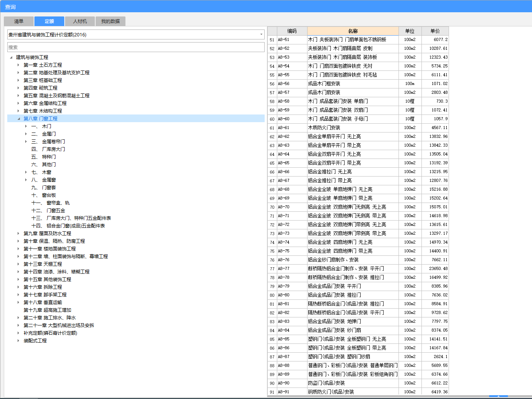Click price cell 15216.88
This screenshot has width=532, height=399.
click(435, 189)
